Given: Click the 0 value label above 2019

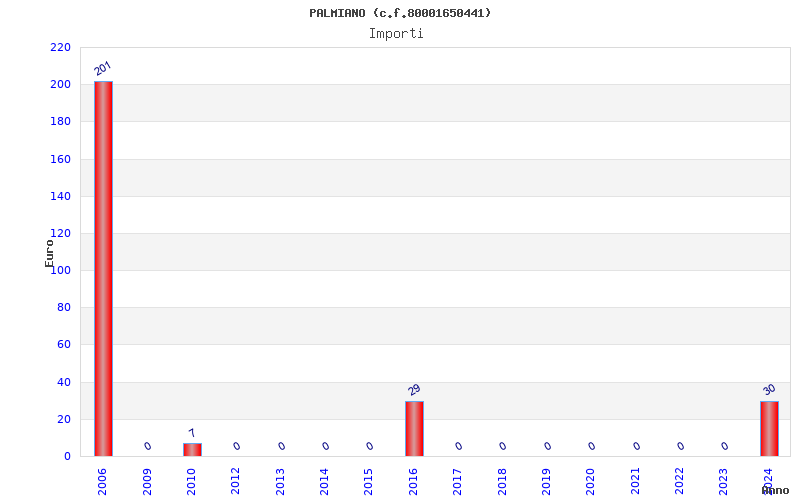Looking at the screenshot, I should click(x=547, y=446).
